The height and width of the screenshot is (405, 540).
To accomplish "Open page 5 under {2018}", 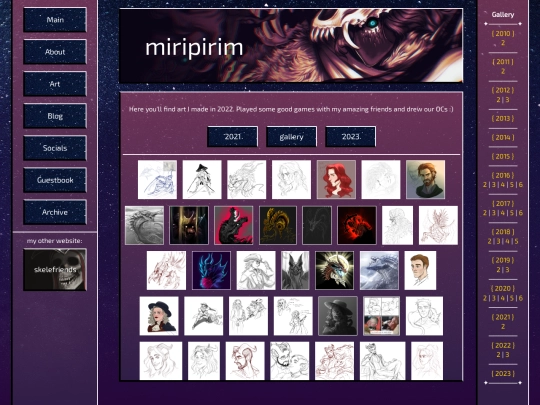I will 516,241.
